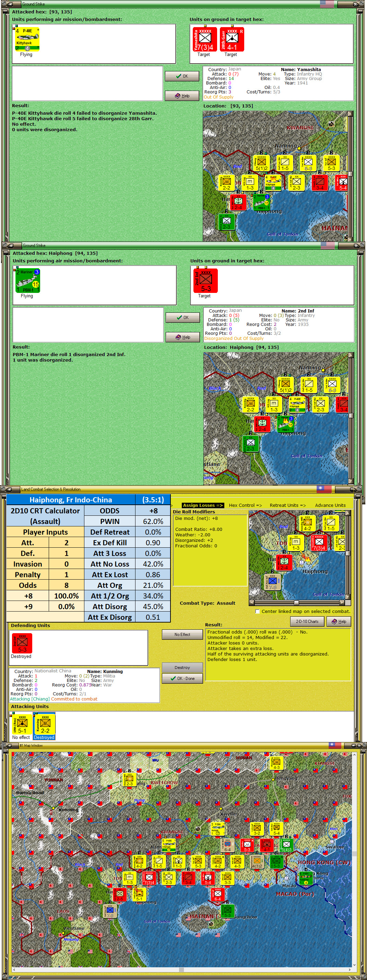
Task: Click the 7-3 unit near Laos on main map
Action: [110, 911]
